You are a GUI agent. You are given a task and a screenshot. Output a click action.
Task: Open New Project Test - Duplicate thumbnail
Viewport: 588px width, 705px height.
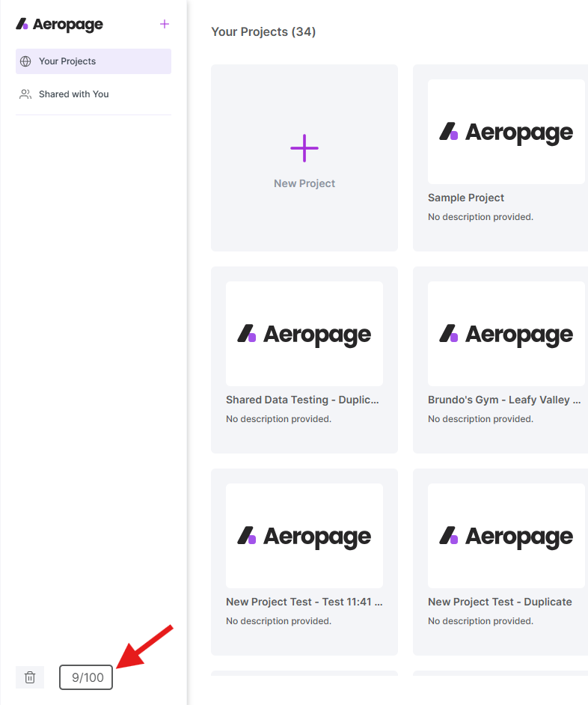point(506,536)
